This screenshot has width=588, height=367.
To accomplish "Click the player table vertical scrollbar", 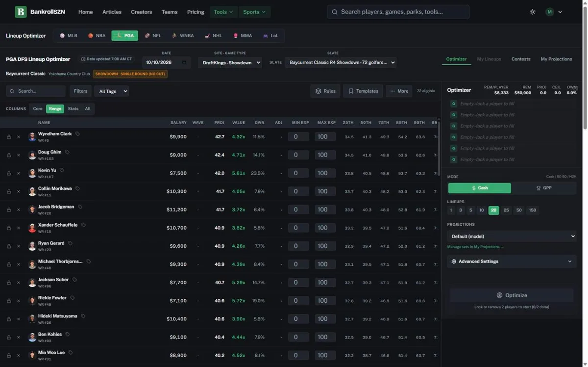I will (440, 149).
